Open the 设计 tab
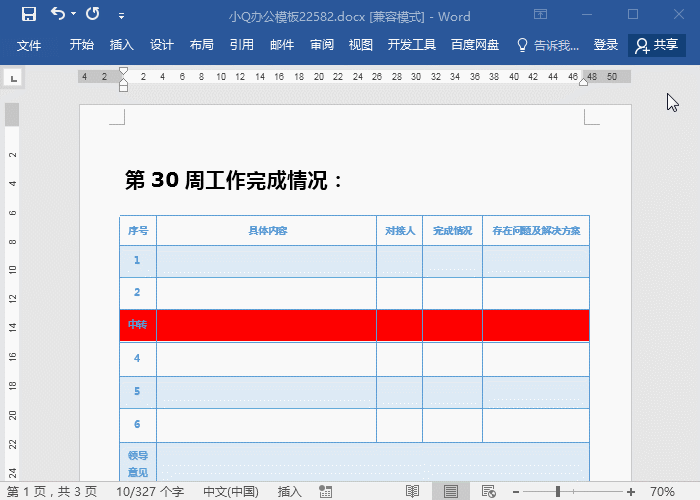 [x=162, y=45]
